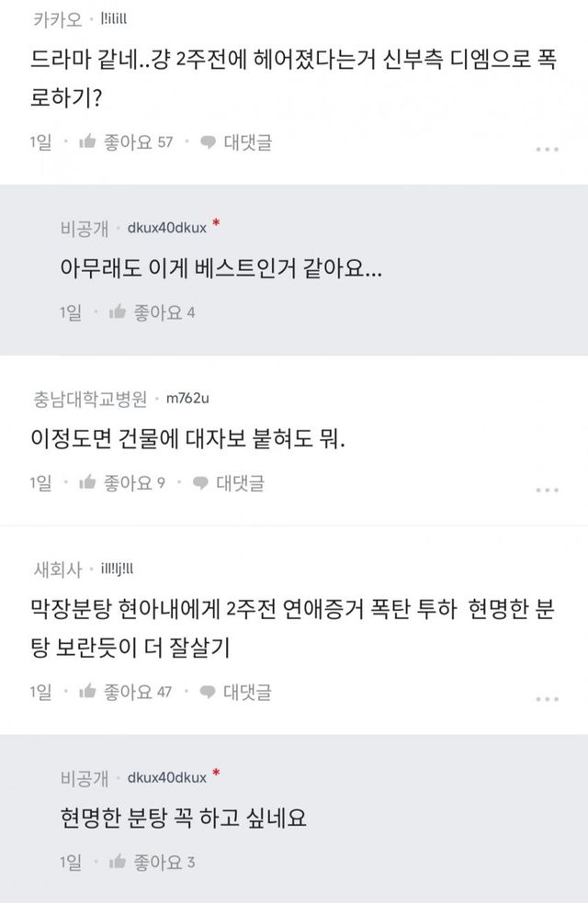
Task: Click 좋아요 9 label on 충남대학교병원 comment
Action: [134, 482]
